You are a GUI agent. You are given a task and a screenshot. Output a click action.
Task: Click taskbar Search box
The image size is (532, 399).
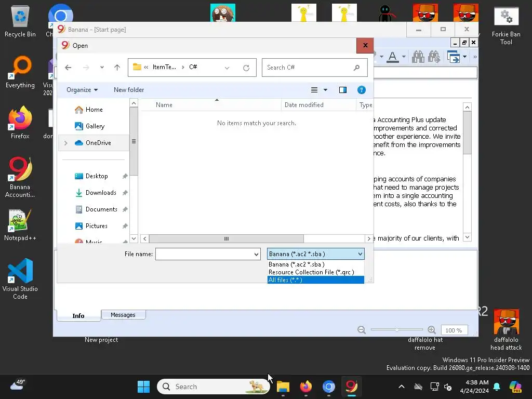click(214, 387)
